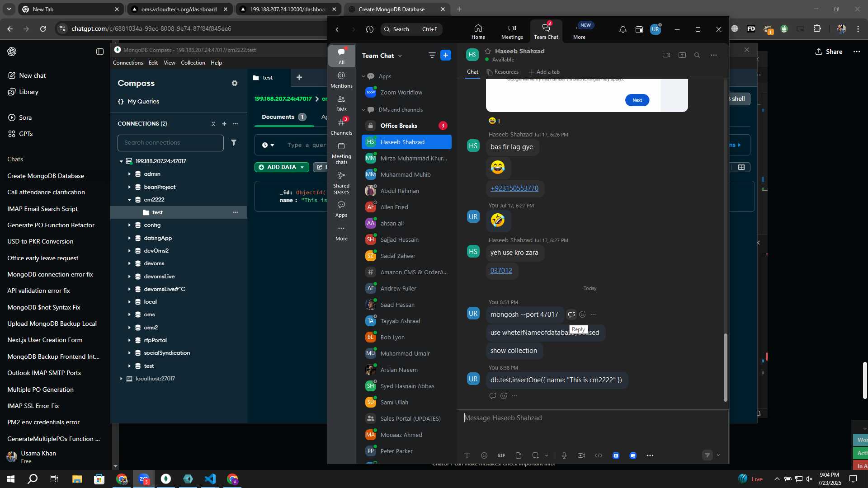Viewport: 868px width, 488px height.
Task: Toggle ChatGPT sidebar panel
Action: [x=100, y=52]
